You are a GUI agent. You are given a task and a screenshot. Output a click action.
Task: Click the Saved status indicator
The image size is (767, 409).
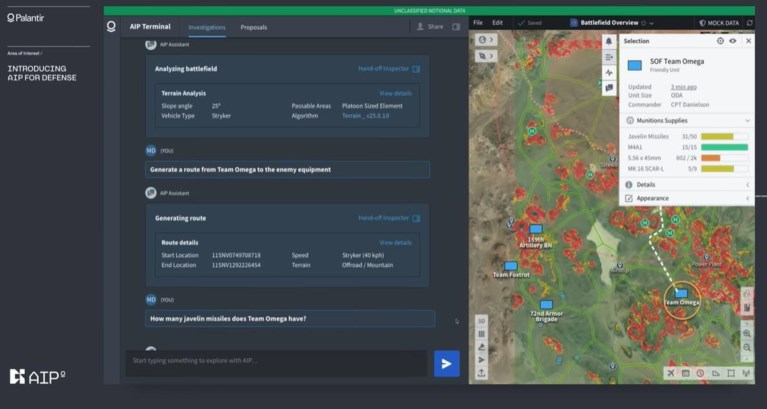pos(530,23)
